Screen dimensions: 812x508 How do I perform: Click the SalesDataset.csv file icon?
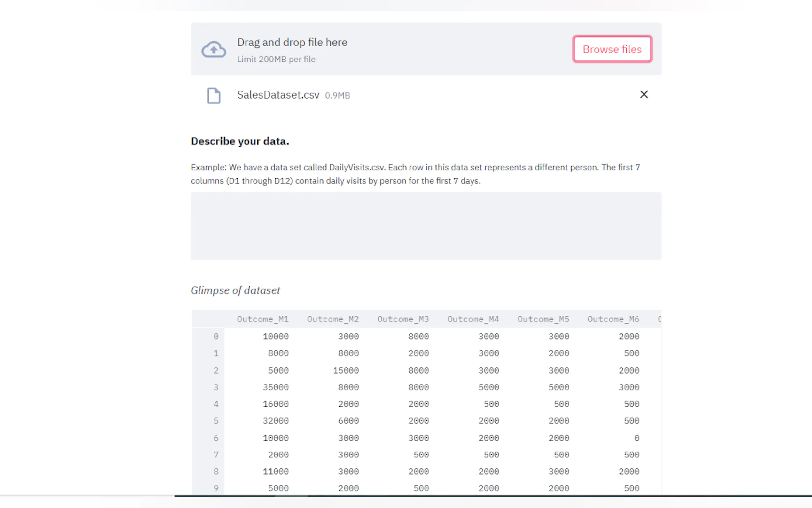(x=214, y=95)
